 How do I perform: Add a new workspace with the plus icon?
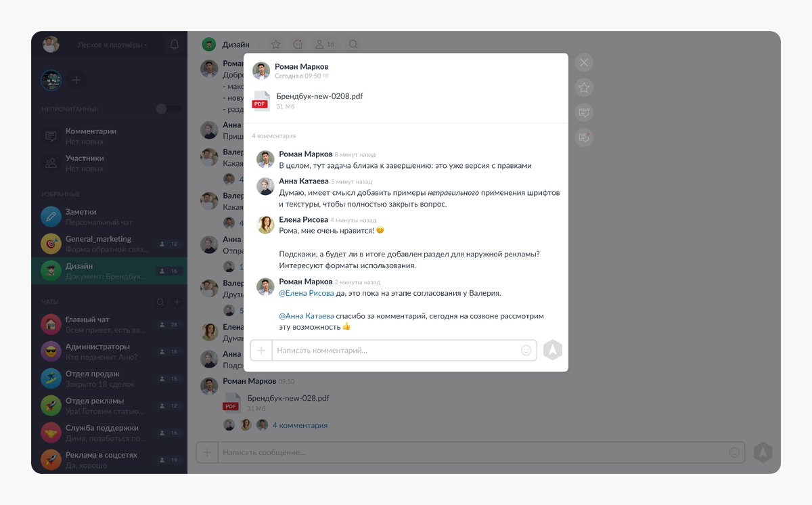tap(76, 80)
